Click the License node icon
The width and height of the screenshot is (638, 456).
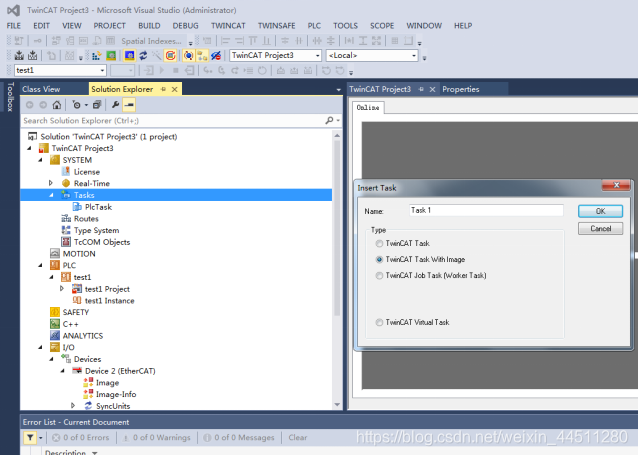tap(66, 172)
